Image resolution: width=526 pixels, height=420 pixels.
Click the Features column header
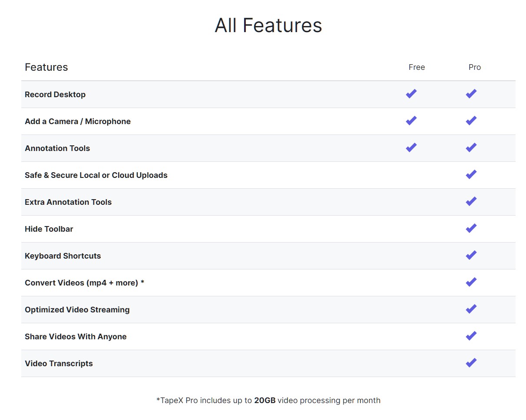click(x=46, y=67)
